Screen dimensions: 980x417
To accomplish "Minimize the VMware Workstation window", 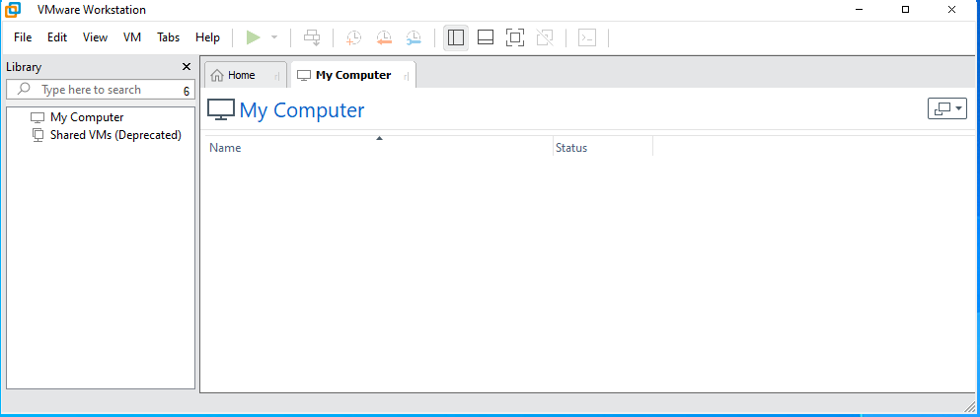I will pos(860,9).
